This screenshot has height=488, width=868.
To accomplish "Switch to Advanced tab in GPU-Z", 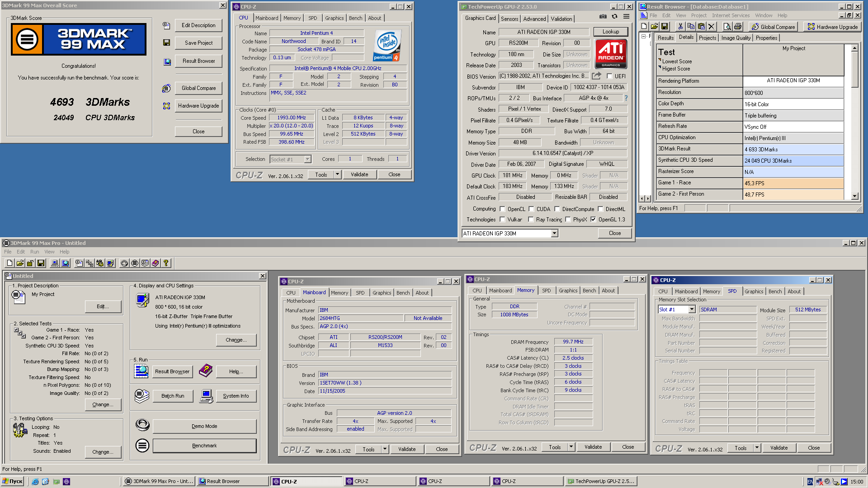I will pyautogui.click(x=534, y=19).
